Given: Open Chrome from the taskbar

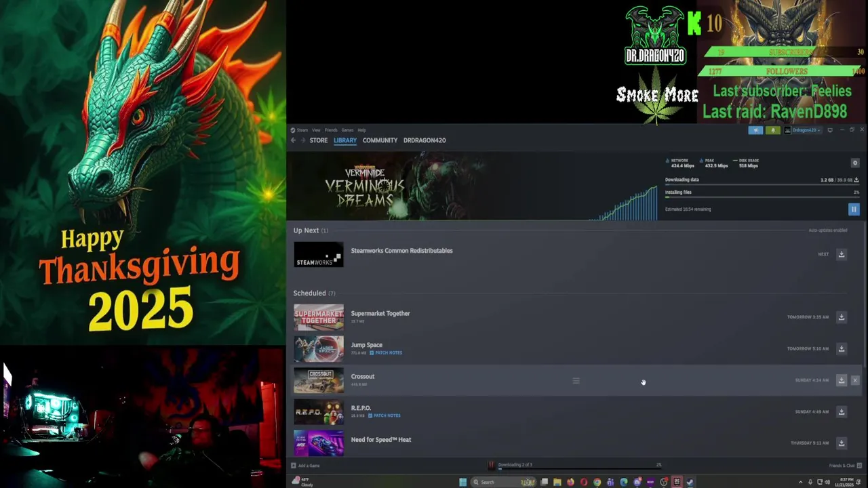Looking at the screenshot, I should [597, 482].
